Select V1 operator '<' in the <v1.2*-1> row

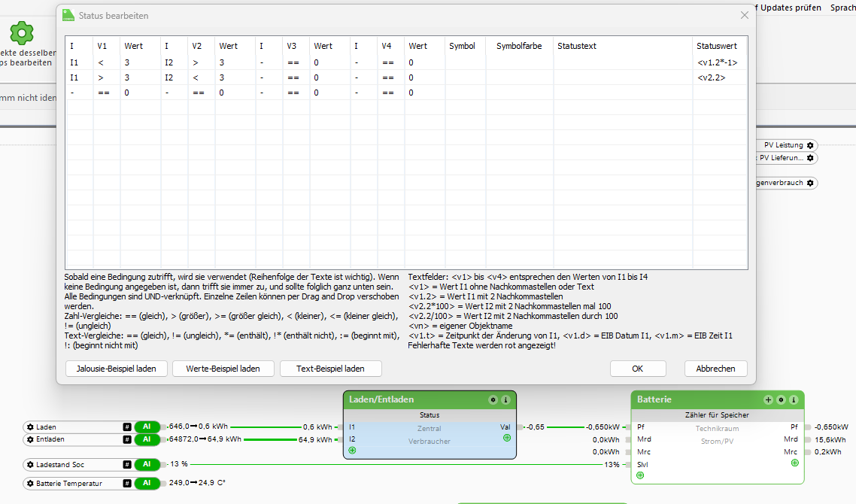107,62
